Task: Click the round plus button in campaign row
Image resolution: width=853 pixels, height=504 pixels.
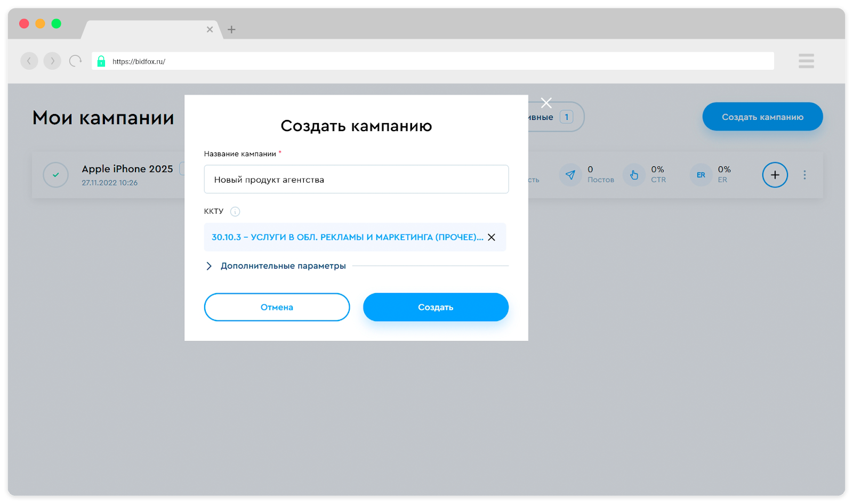Action: tap(775, 175)
